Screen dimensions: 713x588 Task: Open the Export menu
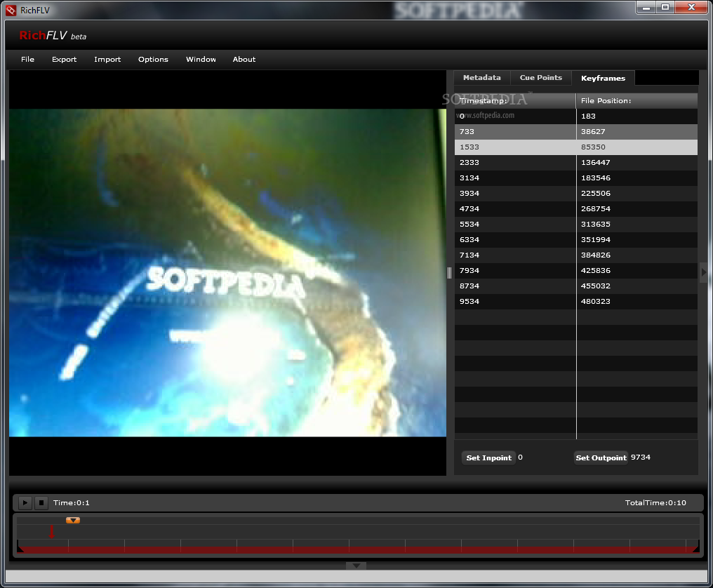[64, 59]
